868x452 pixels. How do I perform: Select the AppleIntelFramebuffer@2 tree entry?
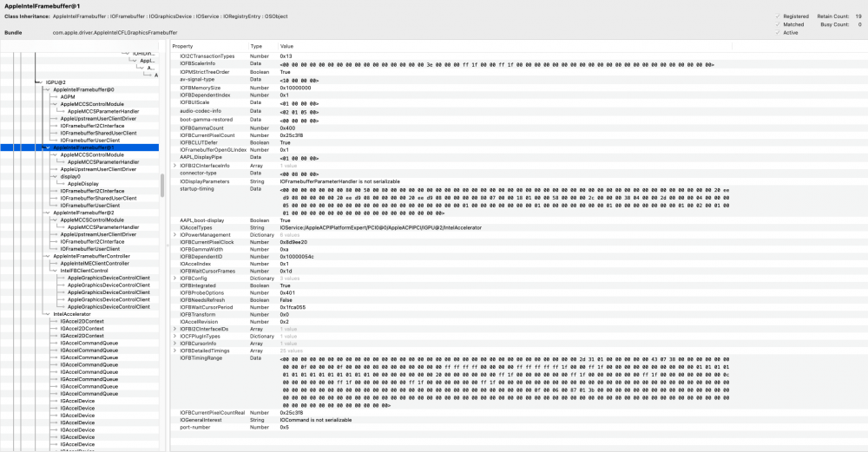[83, 213]
